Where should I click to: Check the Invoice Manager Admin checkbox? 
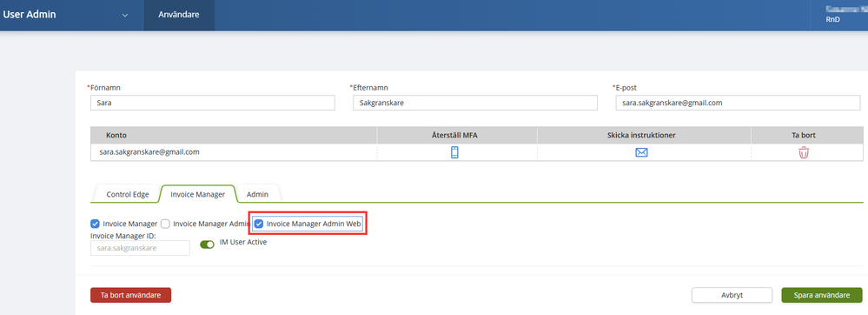coord(165,224)
